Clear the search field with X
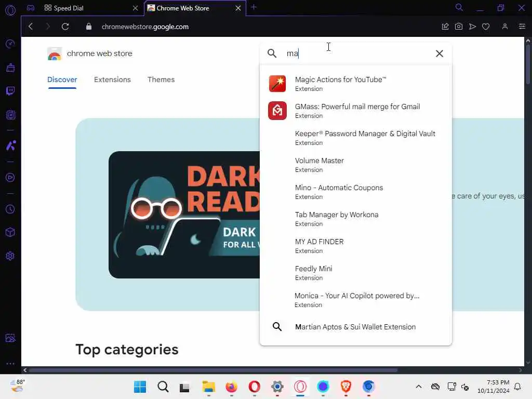Image resolution: width=532 pixels, height=399 pixels. pyautogui.click(x=440, y=54)
